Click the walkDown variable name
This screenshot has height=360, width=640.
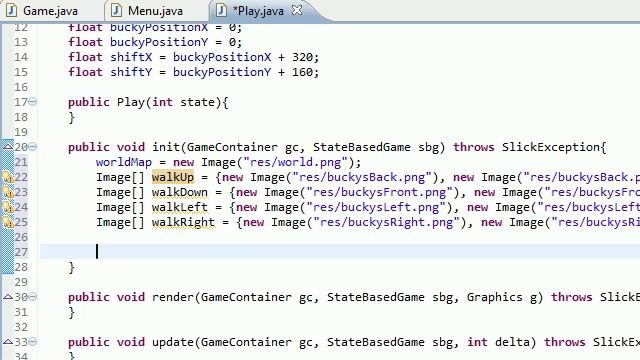coord(180,192)
